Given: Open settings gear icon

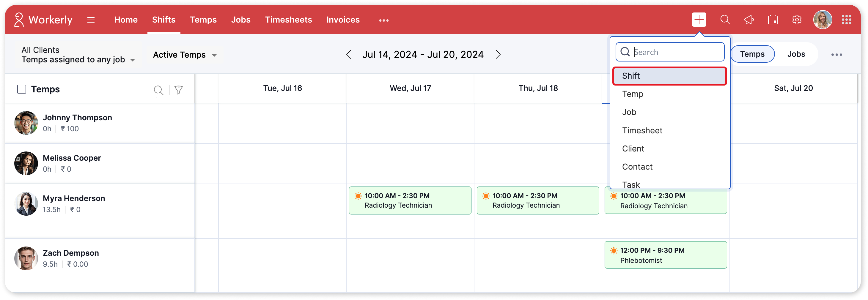Looking at the screenshot, I should 797,20.
